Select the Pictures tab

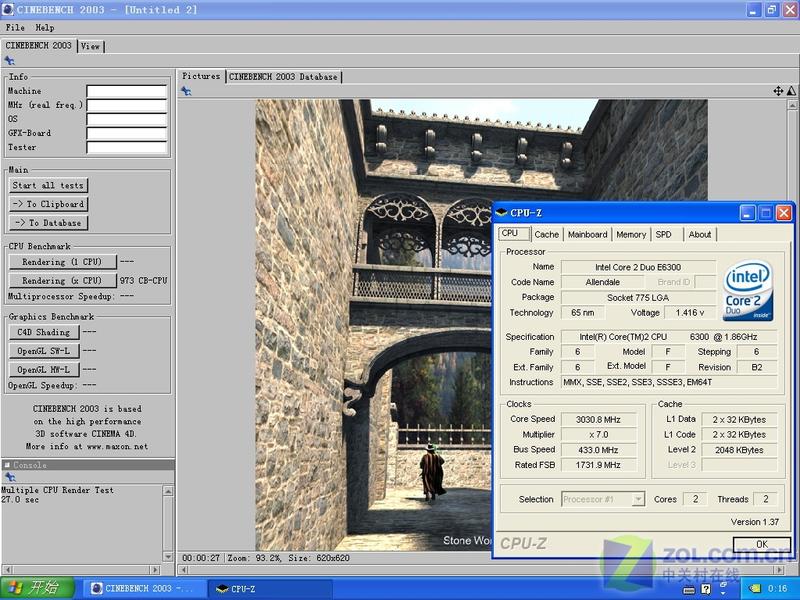coord(201,76)
